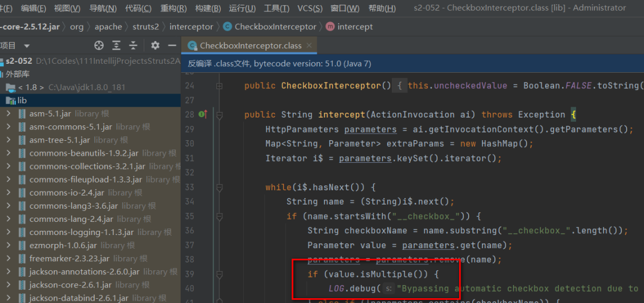Viewport: 644px width, 303px height.
Task: Expand commons-logging-1.1.3.jar
Action: tap(8, 232)
